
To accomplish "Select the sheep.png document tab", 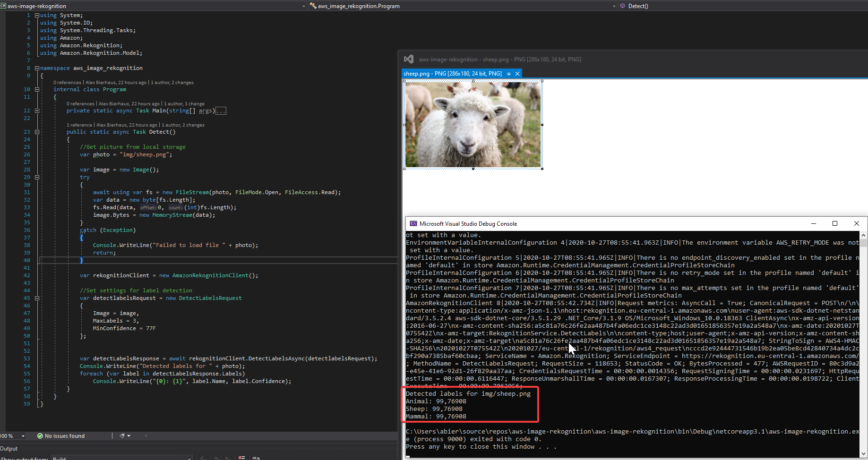I will point(449,74).
